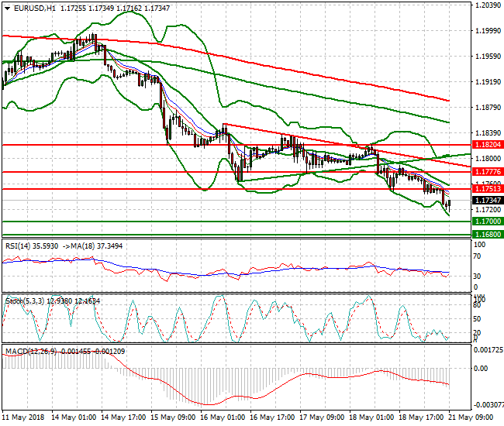Click the black 1.17347 current price label

click(488, 201)
